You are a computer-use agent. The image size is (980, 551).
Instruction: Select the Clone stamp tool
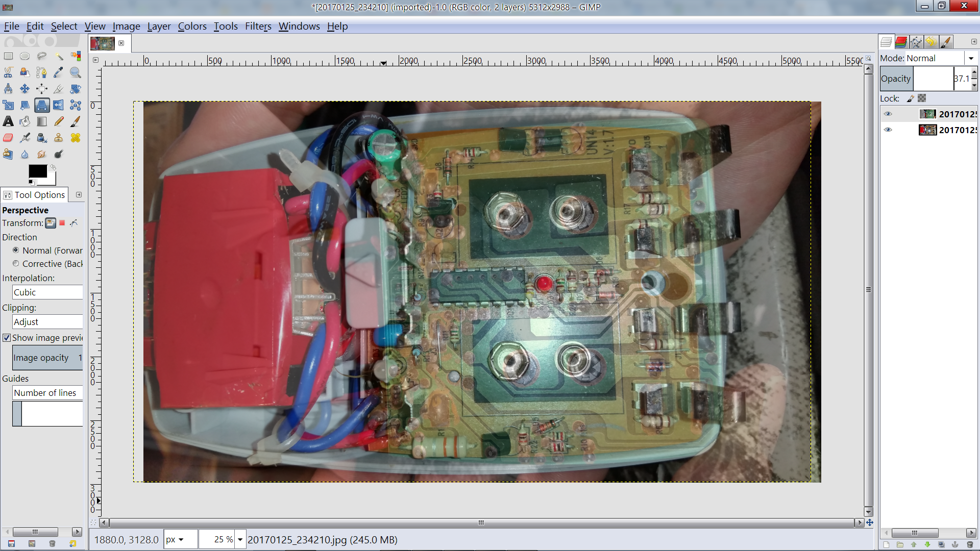pos(59,138)
